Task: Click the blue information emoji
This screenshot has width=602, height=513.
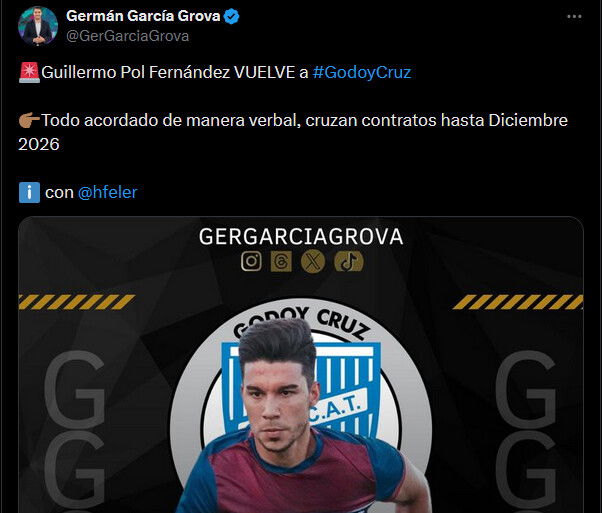Action: pyautogui.click(x=29, y=192)
